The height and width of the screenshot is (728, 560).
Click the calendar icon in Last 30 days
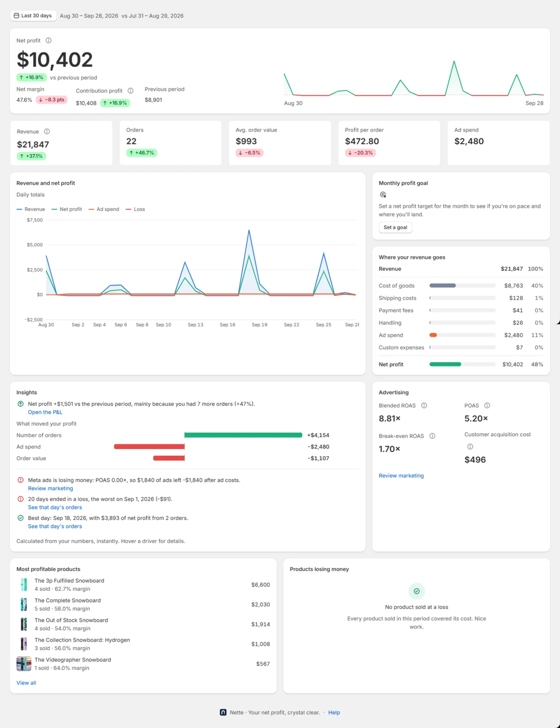click(x=16, y=16)
